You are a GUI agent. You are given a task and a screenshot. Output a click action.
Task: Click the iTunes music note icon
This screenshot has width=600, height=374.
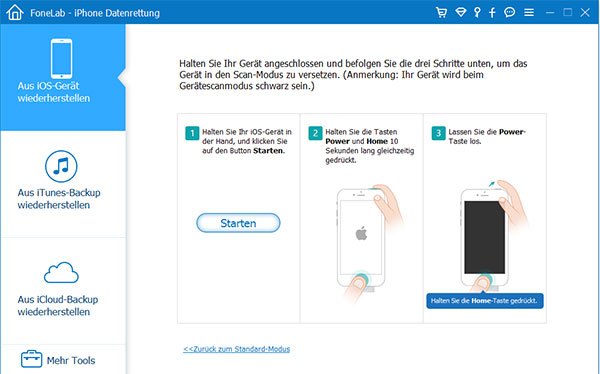[61, 166]
